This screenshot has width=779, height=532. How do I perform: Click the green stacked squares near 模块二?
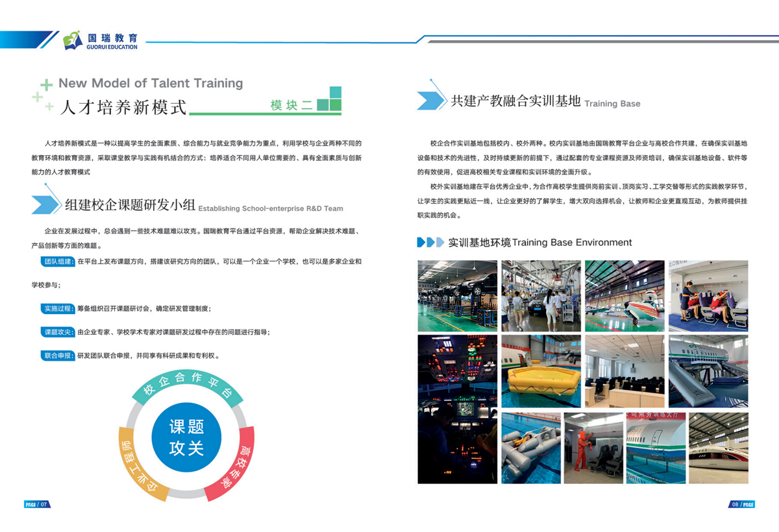[332, 99]
